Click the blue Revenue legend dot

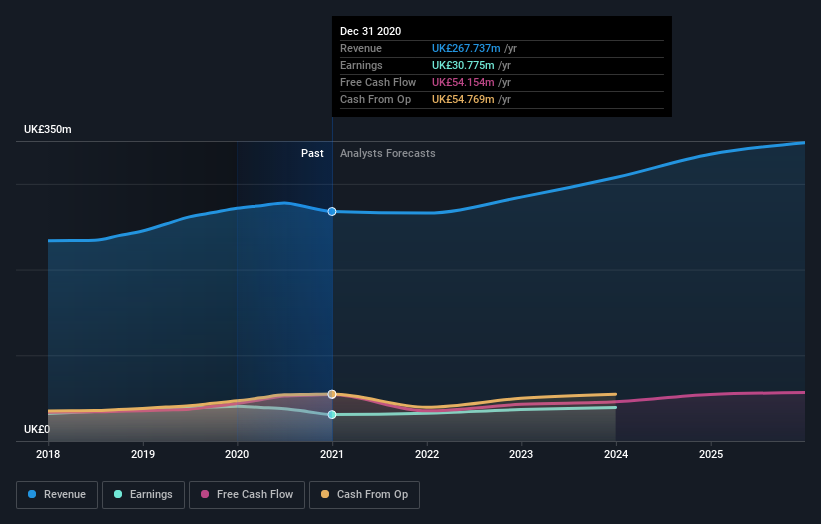[x=32, y=494]
